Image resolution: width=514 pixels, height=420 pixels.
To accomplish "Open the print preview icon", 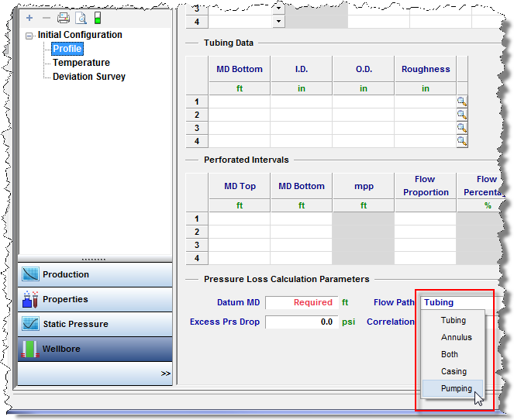I will tap(81, 17).
